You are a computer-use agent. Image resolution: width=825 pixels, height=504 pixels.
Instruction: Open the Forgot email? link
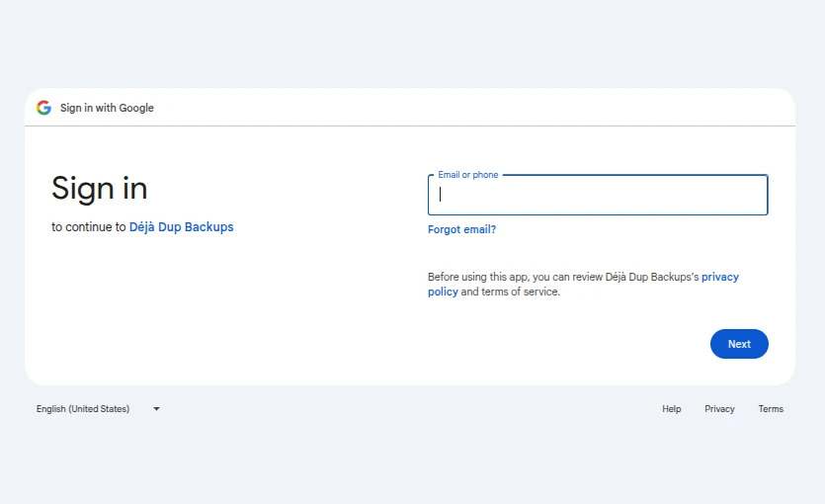(461, 229)
